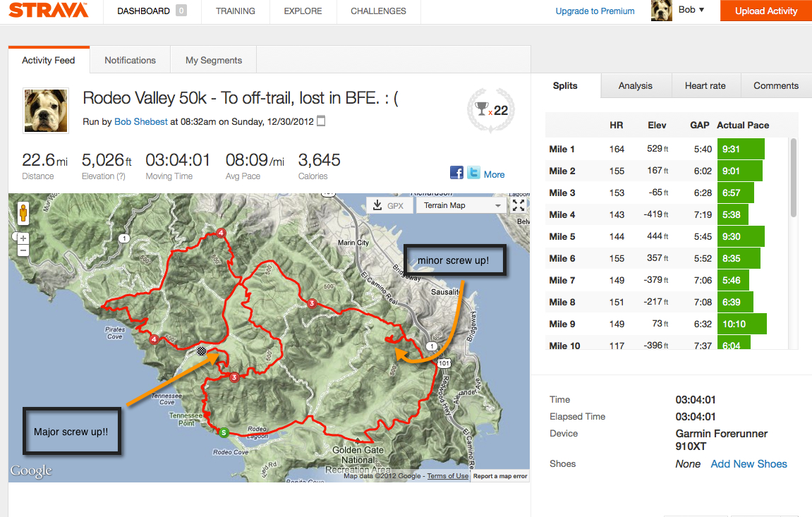Open the Notifications tab
Image resolution: width=812 pixels, height=517 pixels.
tap(130, 61)
